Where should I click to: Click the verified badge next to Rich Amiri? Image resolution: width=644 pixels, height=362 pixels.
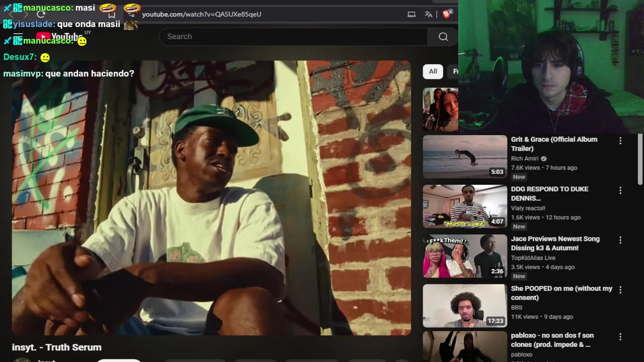544,159
